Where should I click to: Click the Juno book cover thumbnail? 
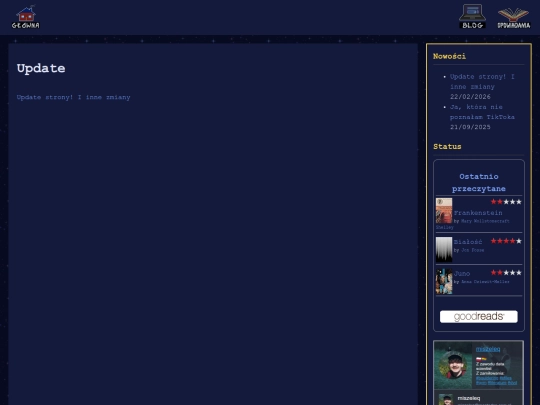pos(444,281)
